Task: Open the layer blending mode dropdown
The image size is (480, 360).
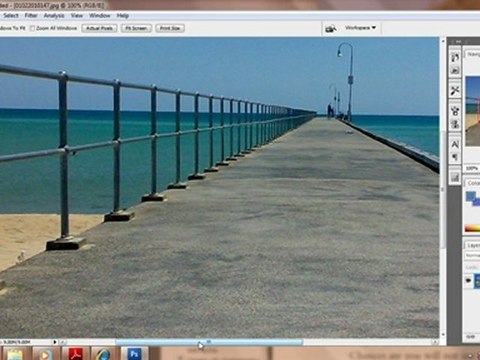Action: click(x=473, y=256)
